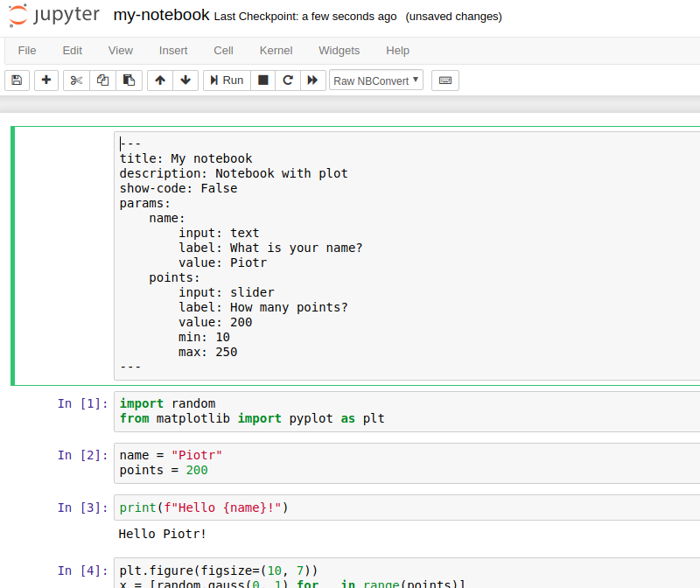This screenshot has width=700, height=588.
Task: Insert a new cell with the plus icon
Action: coord(45,80)
